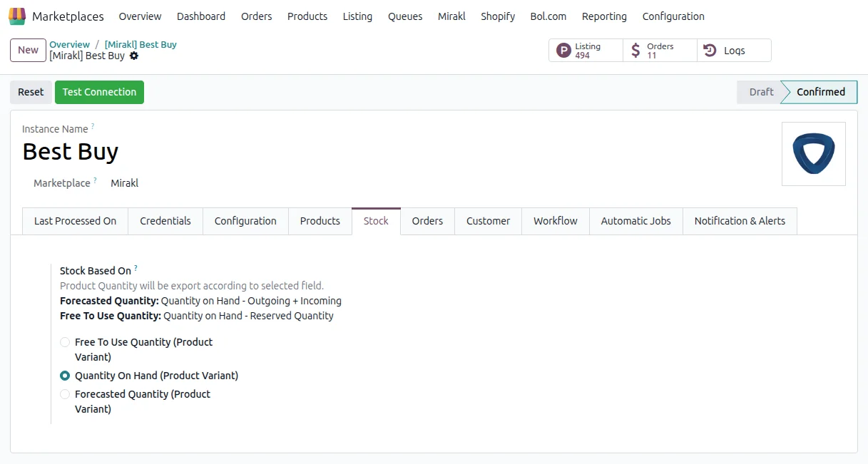
Task: Click the Marketplaces app title
Action: (x=68, y=16)
